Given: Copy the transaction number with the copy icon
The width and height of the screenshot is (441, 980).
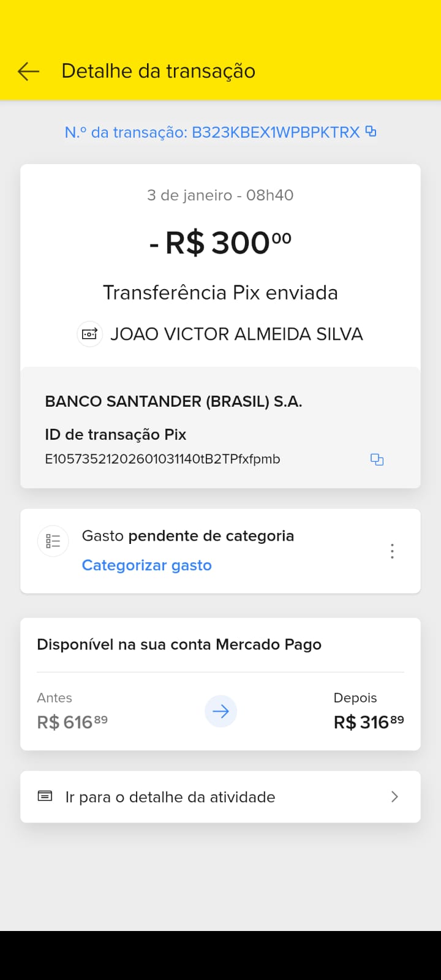Looking at the screenshot, I should coord(371,131).
